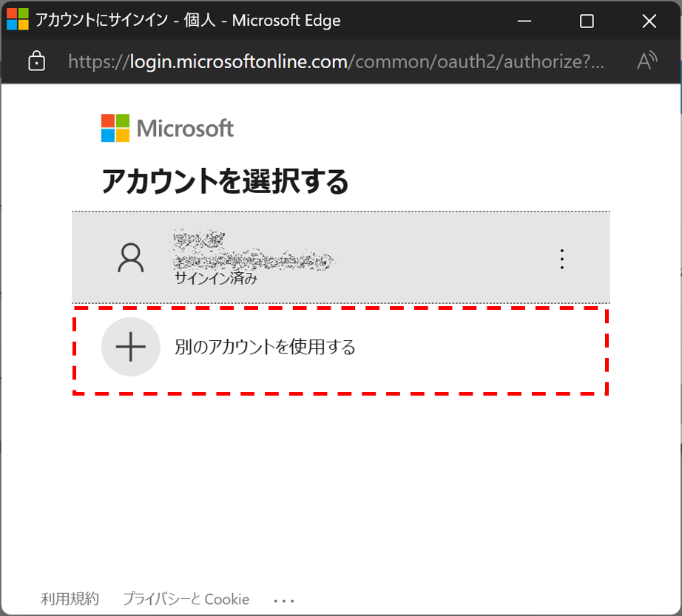Click the lock icon in the address bar

click(36, 61)
